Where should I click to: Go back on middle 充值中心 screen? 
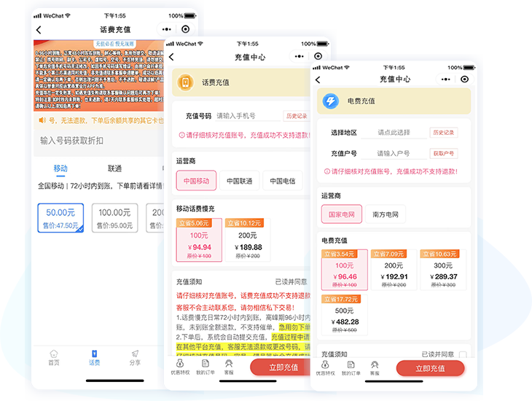(x=171, y=57)
